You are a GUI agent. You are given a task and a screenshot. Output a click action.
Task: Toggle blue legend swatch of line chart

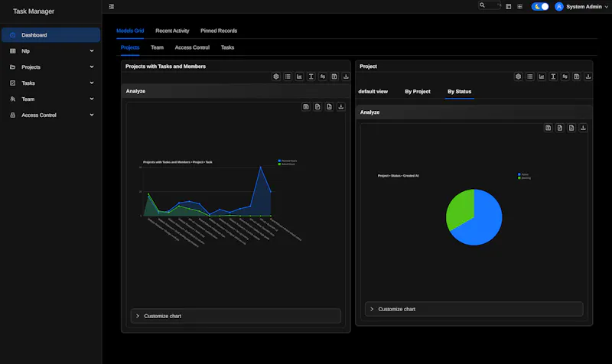(x=279, y=161)
